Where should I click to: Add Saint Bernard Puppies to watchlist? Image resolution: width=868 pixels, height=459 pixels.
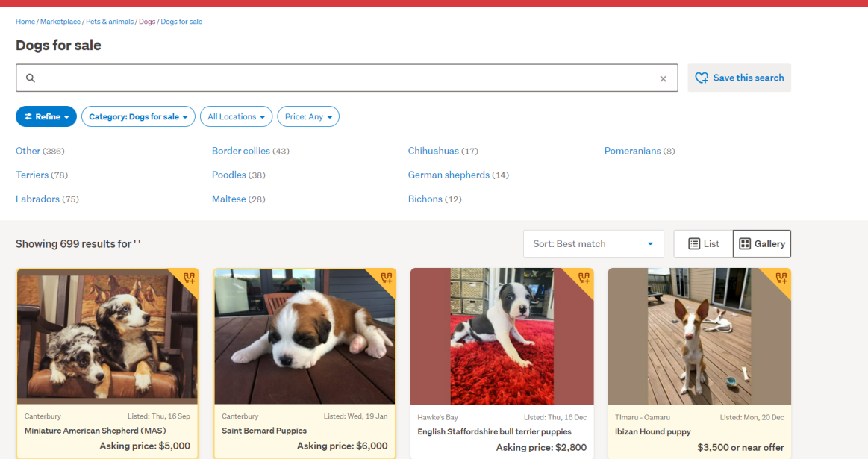pos(386,278)
